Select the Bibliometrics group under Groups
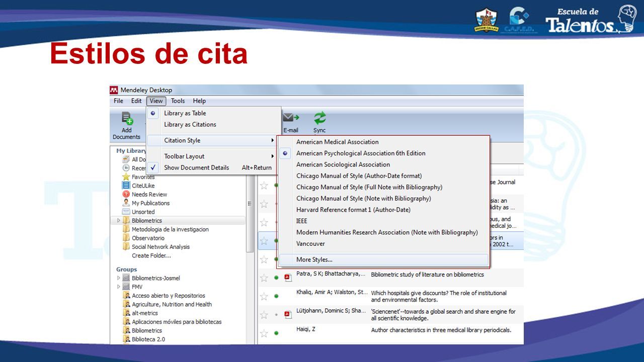The height and width of the screenshot is (362, 644). 147,330
